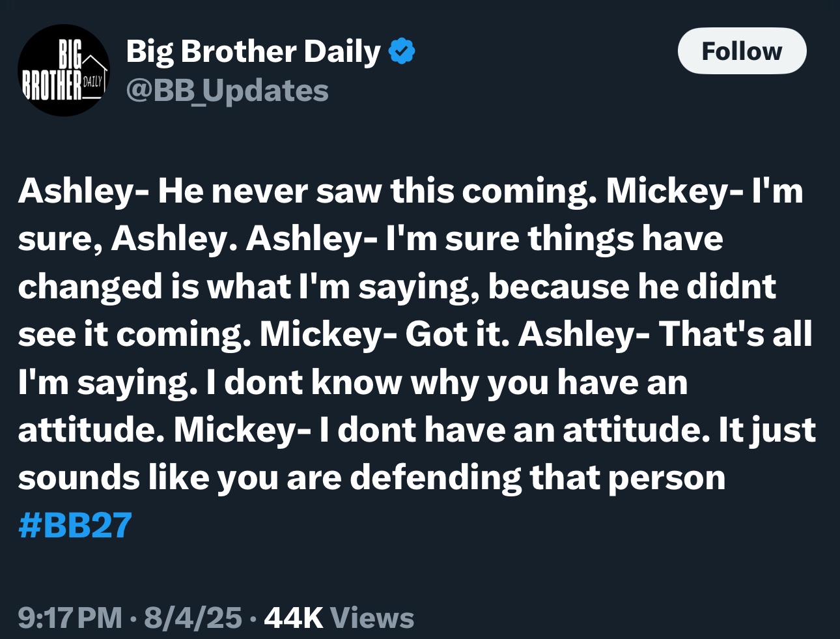Image resolution: width=840 pixels, height=639 pixels.
Task: Click the BIG BROTHER lettering in the logo
Action: click(x=53, y=69)
